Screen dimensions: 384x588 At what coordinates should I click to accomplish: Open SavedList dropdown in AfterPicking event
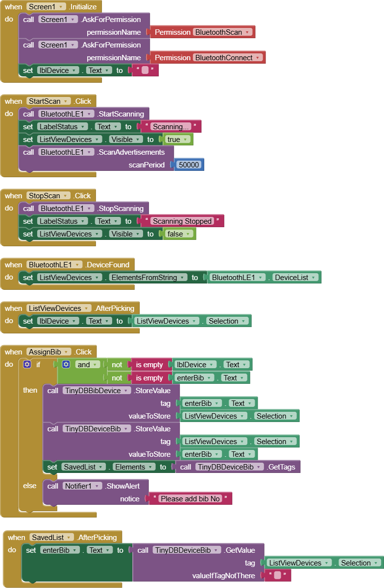69,538
